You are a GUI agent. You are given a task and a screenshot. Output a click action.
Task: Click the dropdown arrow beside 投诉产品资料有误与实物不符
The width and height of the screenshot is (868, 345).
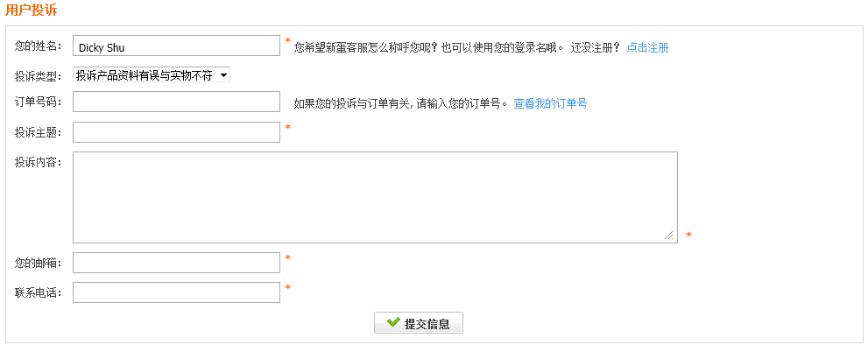point(223,75)
